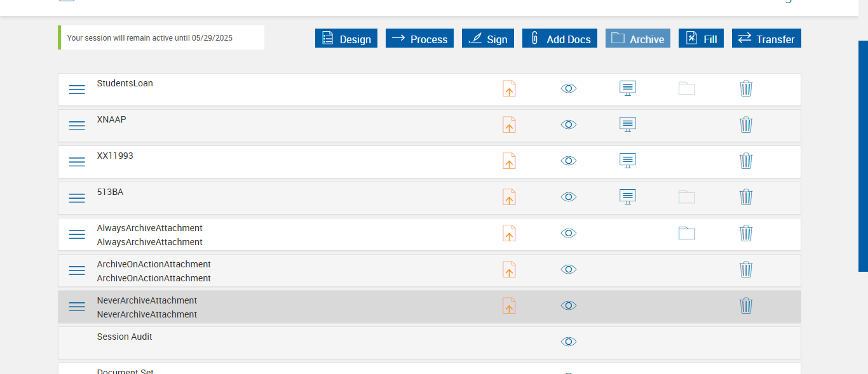Click the upload icon for StudentsLoan

[x=509, y=88]
